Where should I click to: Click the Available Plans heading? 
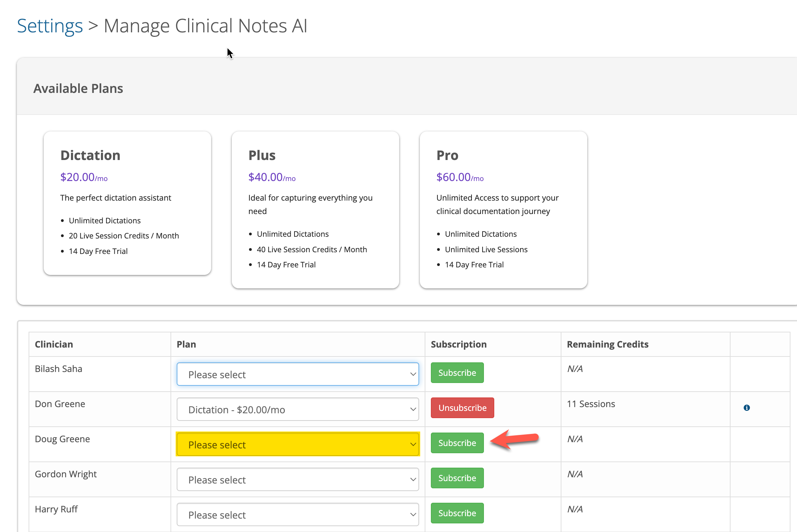click(78, 88)
